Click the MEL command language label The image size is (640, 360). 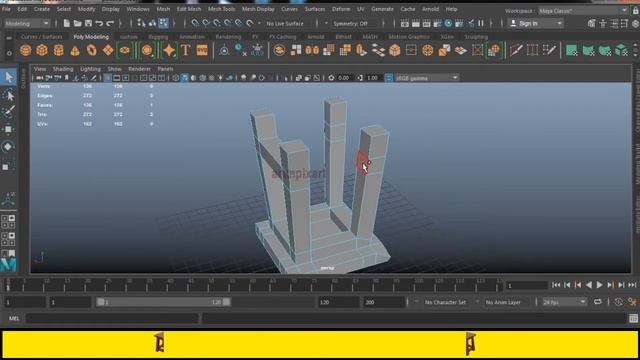click(x=14, y=318)
